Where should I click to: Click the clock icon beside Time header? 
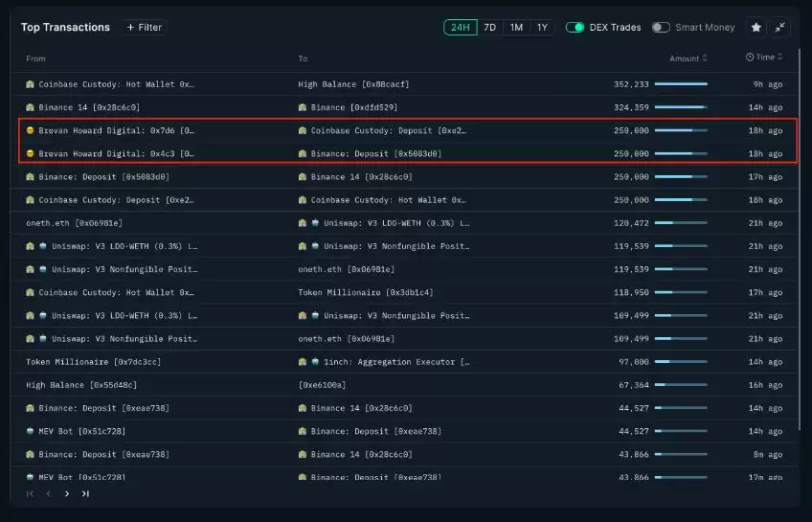click(x=750, y=57)
